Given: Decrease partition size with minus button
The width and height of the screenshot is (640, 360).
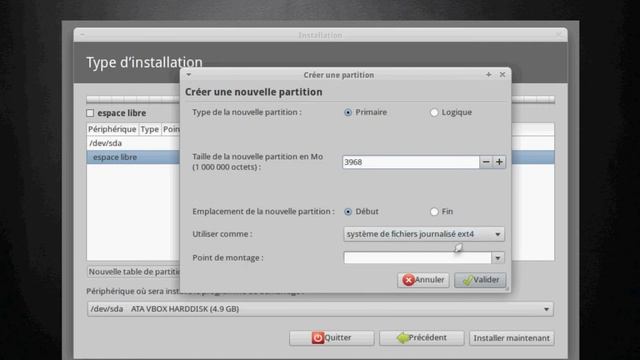Looking at the screenshot, I should pyautogui.click(x=486, y=162).
